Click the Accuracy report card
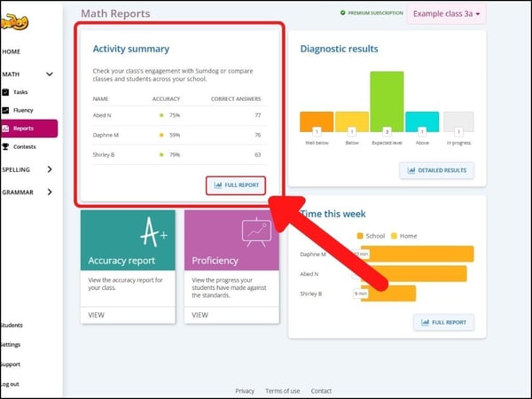The width and height of the screenshot is (532, 399). pos(128,267)
